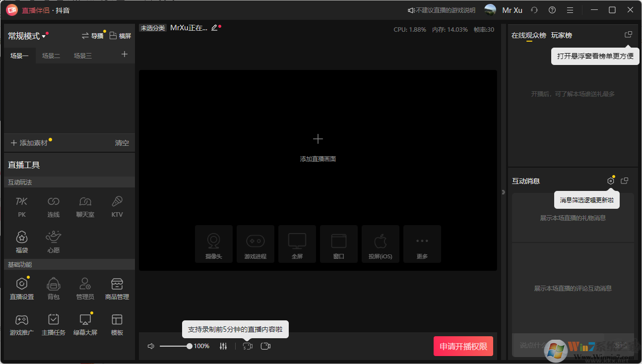The width and height of the screenshot is (642, 364).
Task: Show 更多 source options
Action: 422,244
